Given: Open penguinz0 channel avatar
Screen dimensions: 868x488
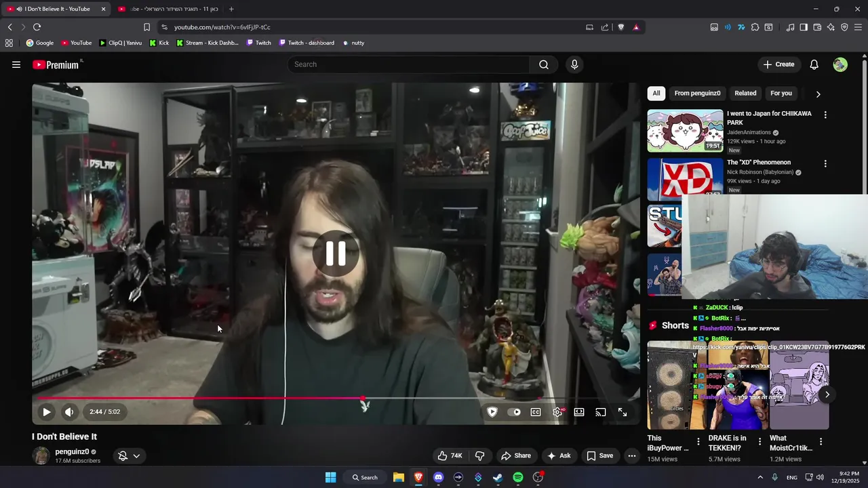Looking at the screenshot, I should 41,456.
